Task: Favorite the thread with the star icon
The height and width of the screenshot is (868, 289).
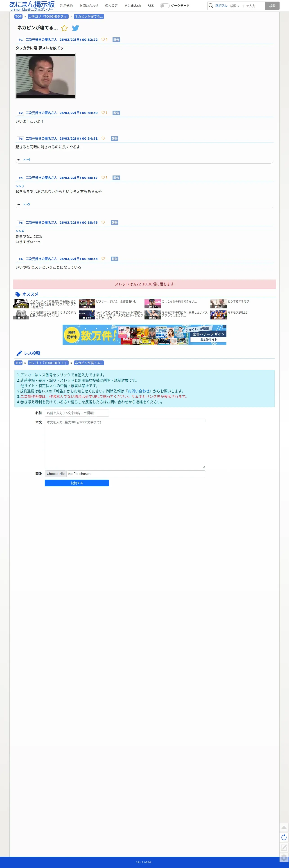Action: 64,28
